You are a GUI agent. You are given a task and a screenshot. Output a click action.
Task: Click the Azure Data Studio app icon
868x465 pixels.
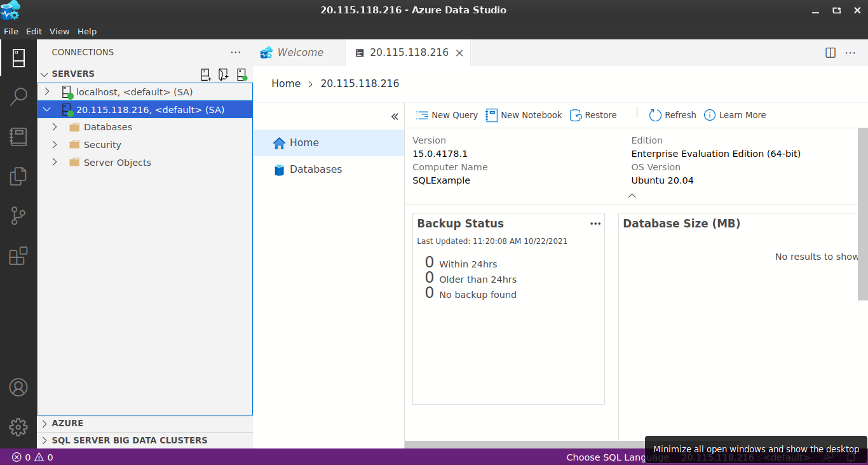click(x=10, y=10)
